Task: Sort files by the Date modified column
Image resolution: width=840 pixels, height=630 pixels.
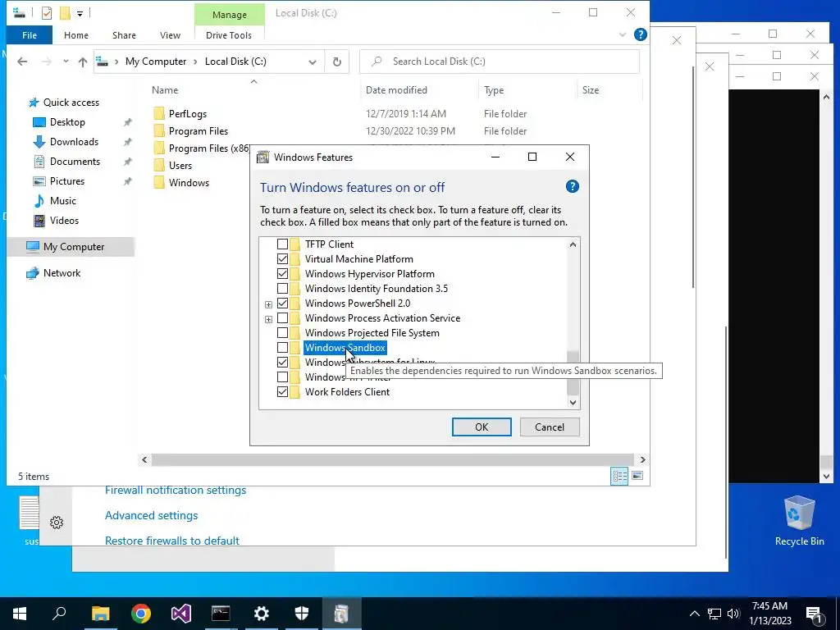Action: (396, 90)
